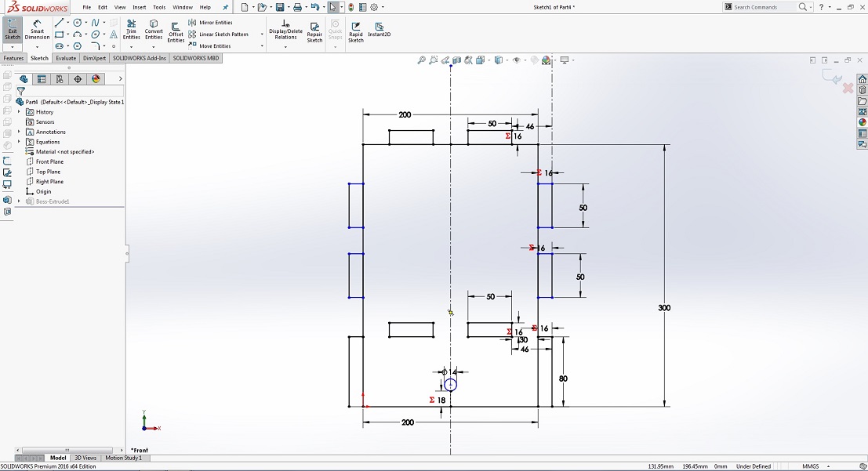Select the Straight Slot tool
The height and width of the screenshot is (471, 868).
[x=60, y=46]
